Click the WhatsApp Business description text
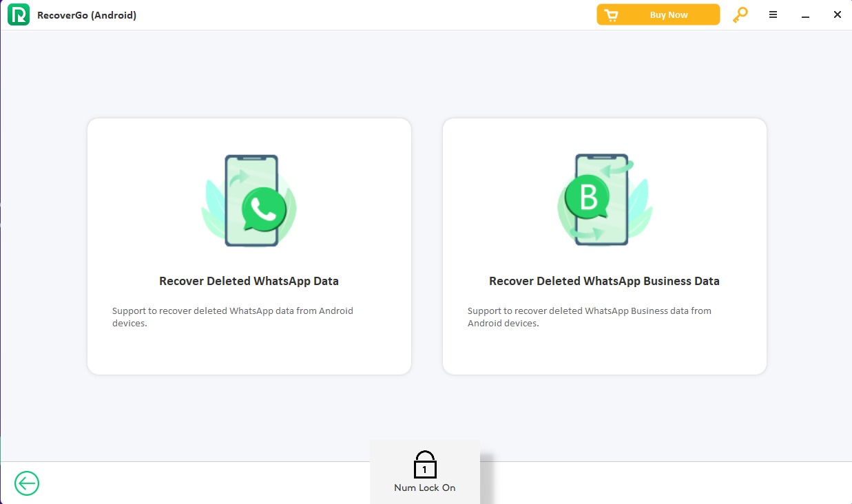Viewport: 852px width, 504px height. click(589, 317)
